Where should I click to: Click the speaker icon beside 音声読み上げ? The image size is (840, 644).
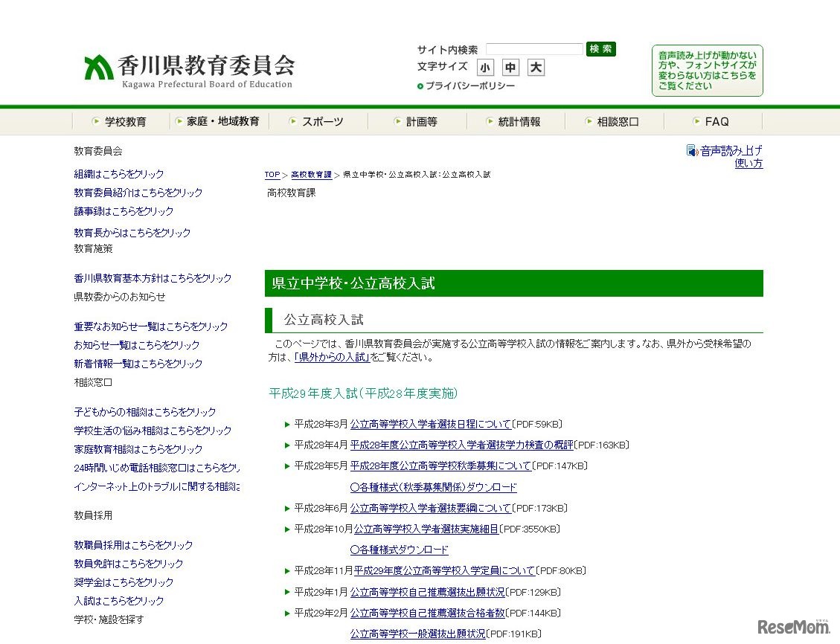[x=690, y=149]
